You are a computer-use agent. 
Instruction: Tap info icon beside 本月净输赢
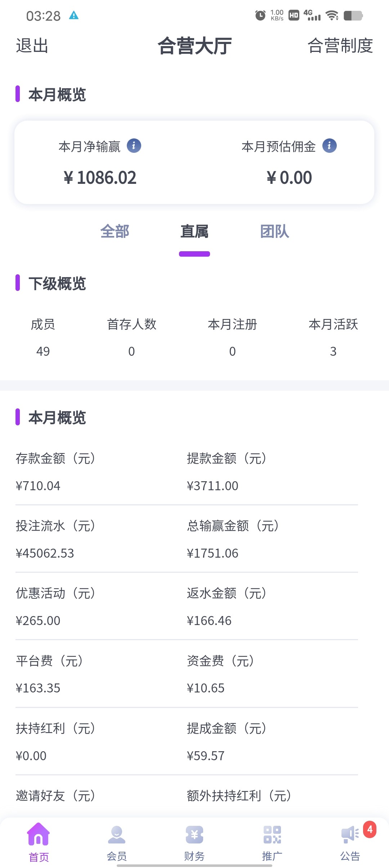point(134,146)
